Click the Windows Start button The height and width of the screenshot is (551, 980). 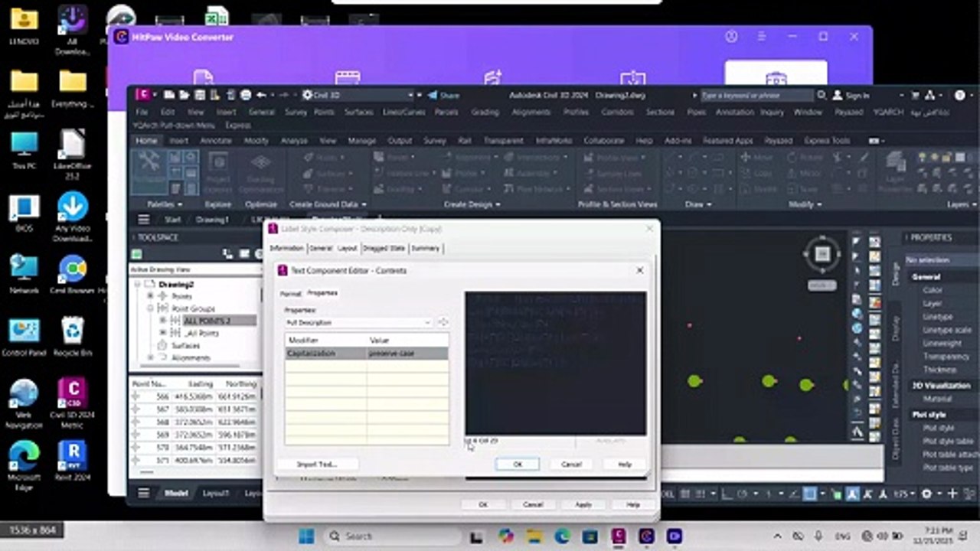305,536
